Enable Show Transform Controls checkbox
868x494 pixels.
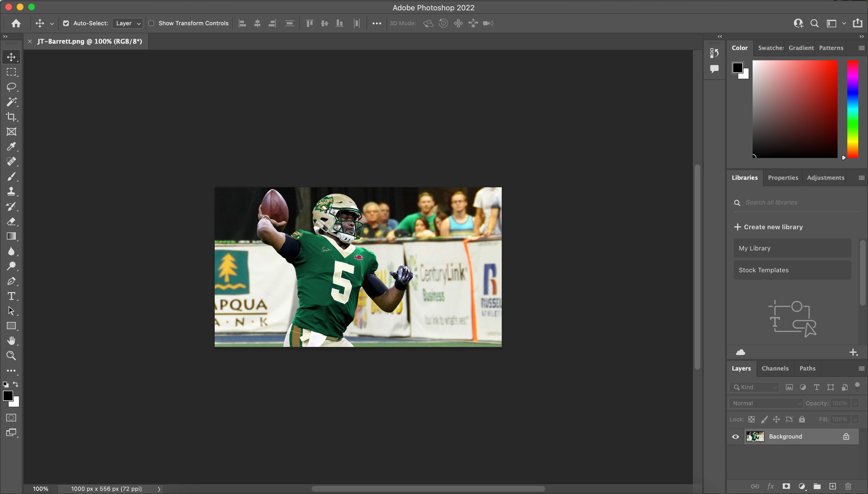click(152, 24)
